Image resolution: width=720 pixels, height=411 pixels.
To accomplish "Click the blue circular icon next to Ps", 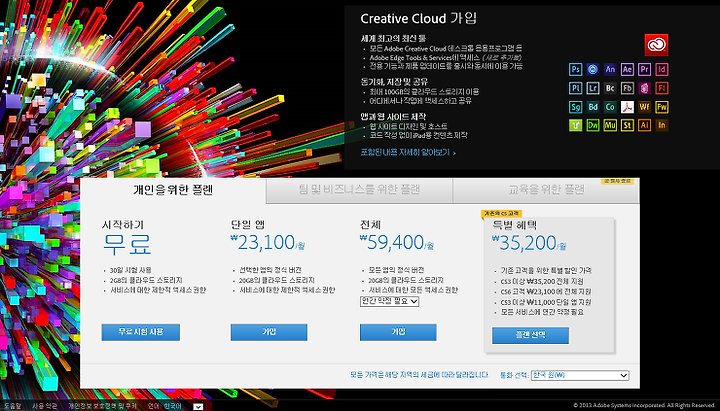I will click(593, 69).
